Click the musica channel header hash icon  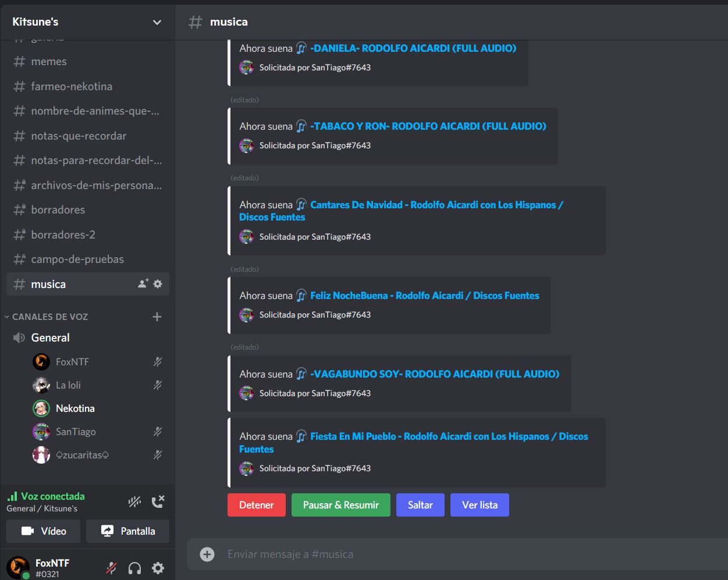[x=196, y=22]
